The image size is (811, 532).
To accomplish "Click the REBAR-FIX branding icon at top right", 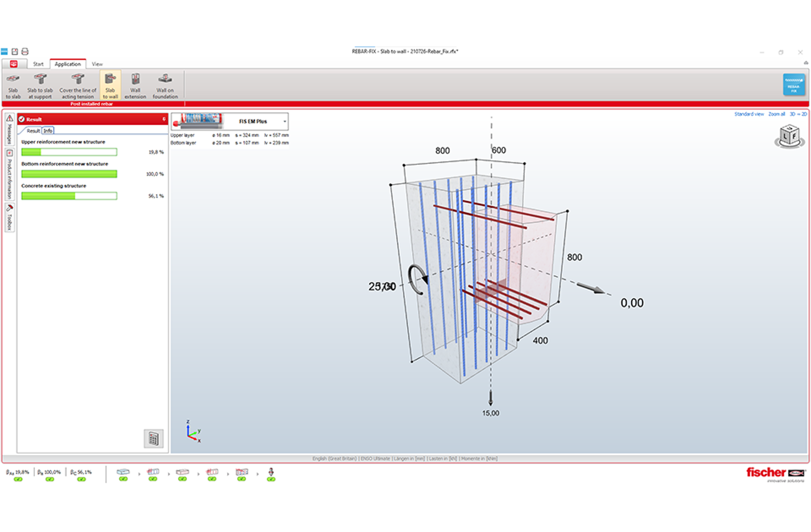I will (794, 85).
